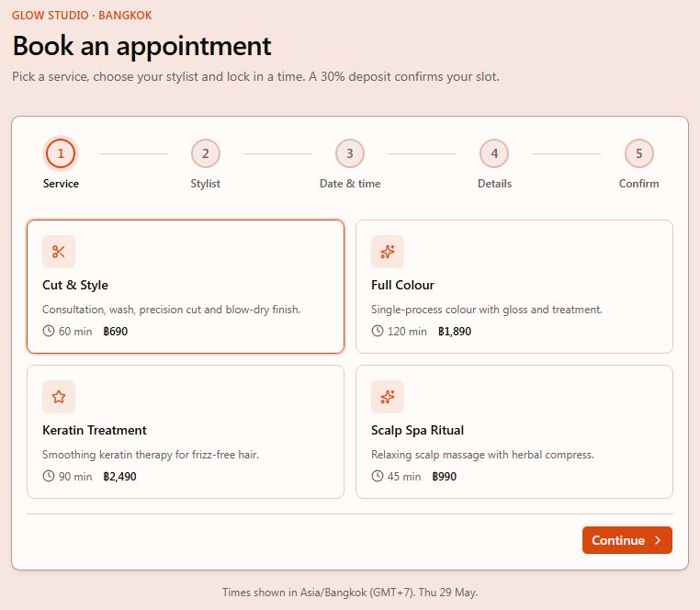Click the scissors icon on Cut & Style

[59, 252]
